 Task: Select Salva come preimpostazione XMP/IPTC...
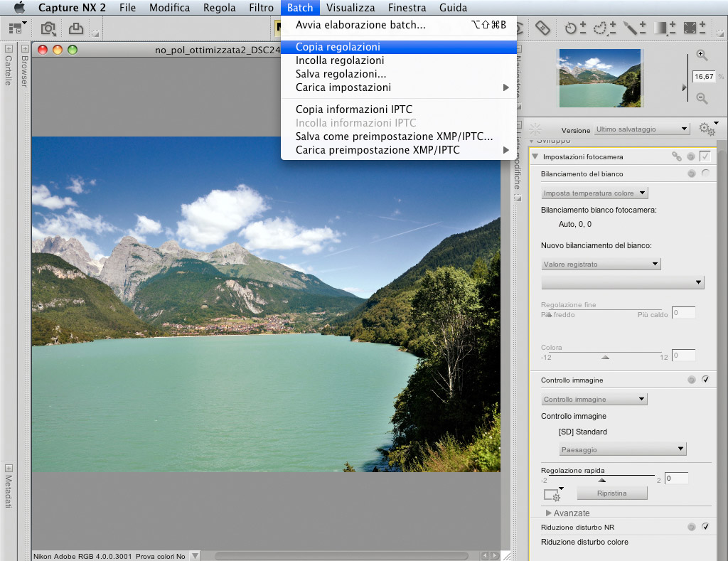click(399, 137)
